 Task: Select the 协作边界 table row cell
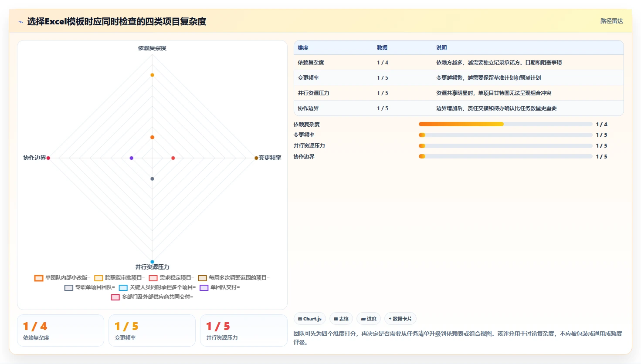[308, 108]
